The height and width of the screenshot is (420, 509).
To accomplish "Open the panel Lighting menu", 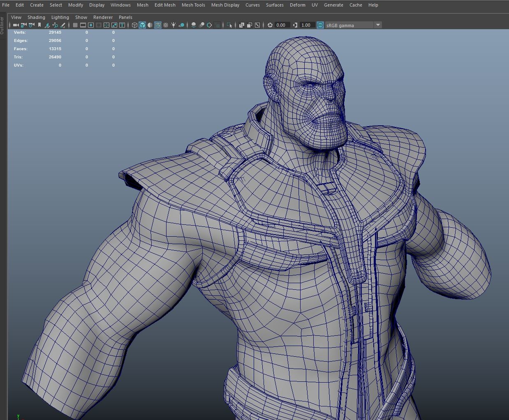I will (x=60, y=17).
